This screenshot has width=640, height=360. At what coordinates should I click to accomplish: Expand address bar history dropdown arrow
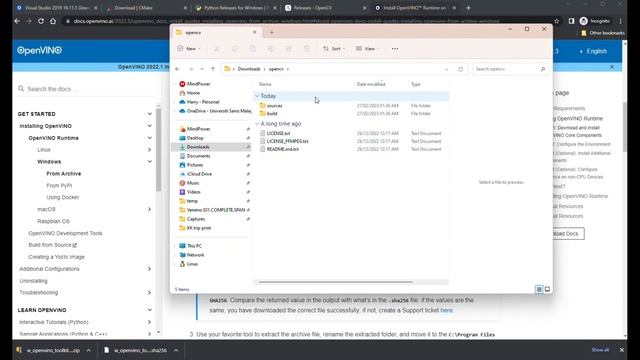(x=446, y=69)
